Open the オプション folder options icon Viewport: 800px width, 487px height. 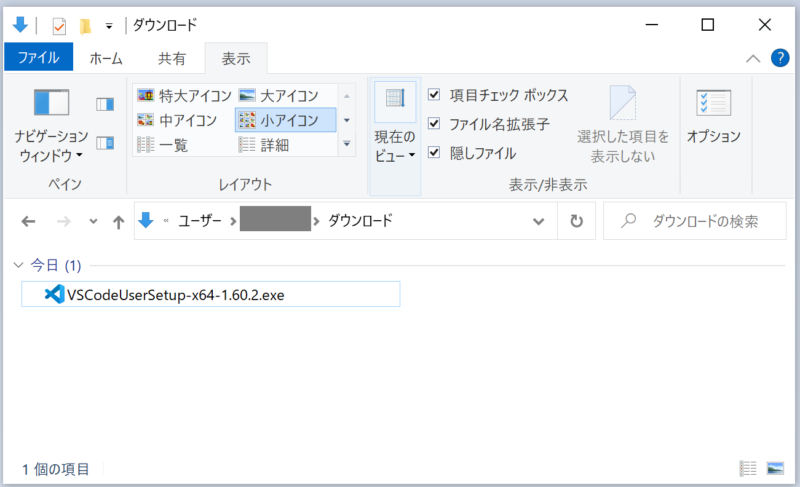713,104
